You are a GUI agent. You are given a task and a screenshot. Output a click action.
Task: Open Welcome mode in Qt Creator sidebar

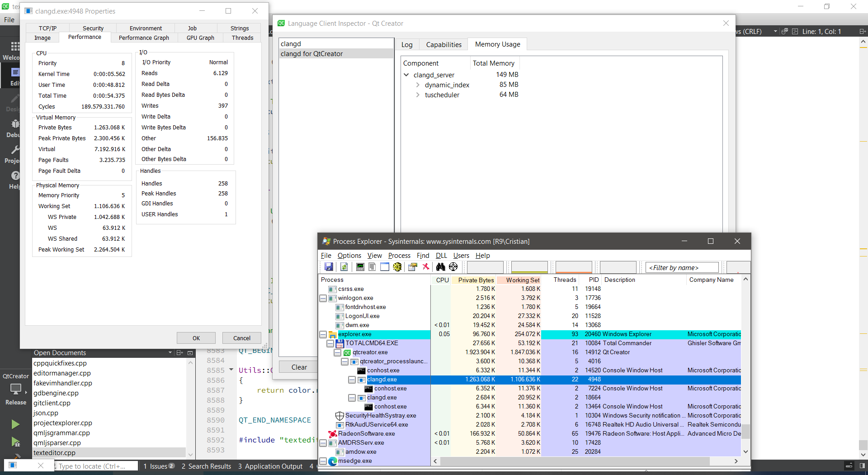[11, 51]
